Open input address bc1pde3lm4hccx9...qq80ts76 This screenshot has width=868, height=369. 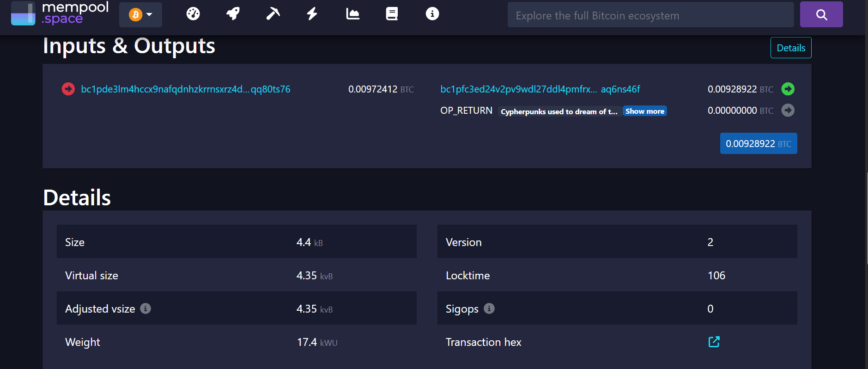pos(186,89)
